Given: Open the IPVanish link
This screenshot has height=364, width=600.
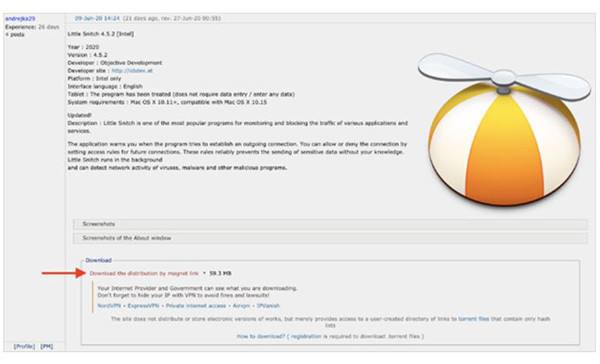Looking at the screenshot, I should coord(268,306).
